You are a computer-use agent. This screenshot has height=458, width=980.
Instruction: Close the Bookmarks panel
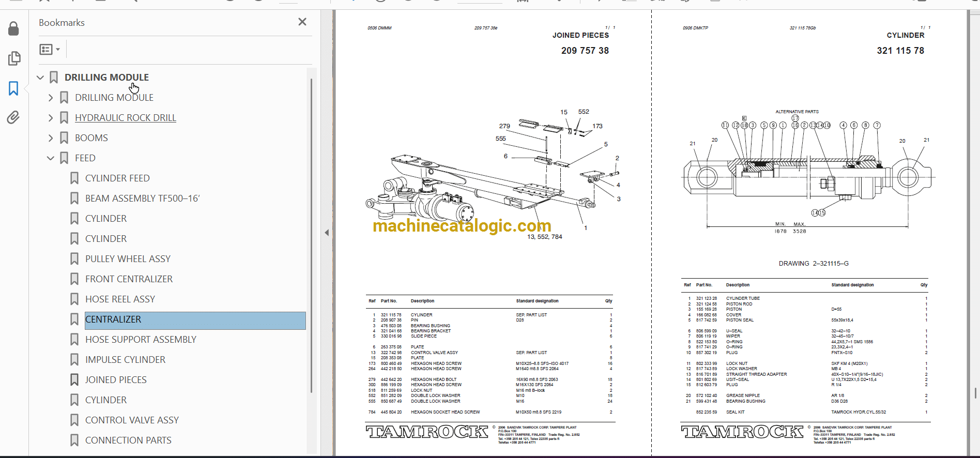tap(302, 22)
